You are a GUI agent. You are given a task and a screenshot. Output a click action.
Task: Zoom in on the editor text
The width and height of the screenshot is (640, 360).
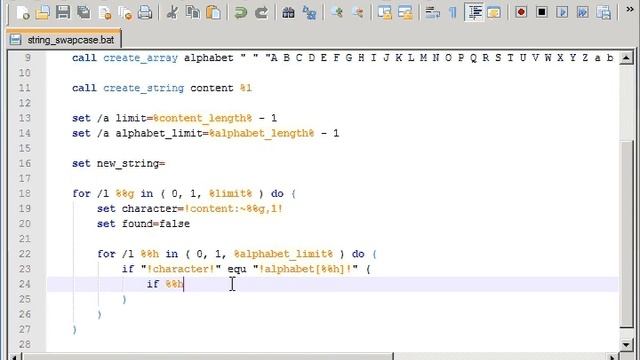(x=337, y=13)
